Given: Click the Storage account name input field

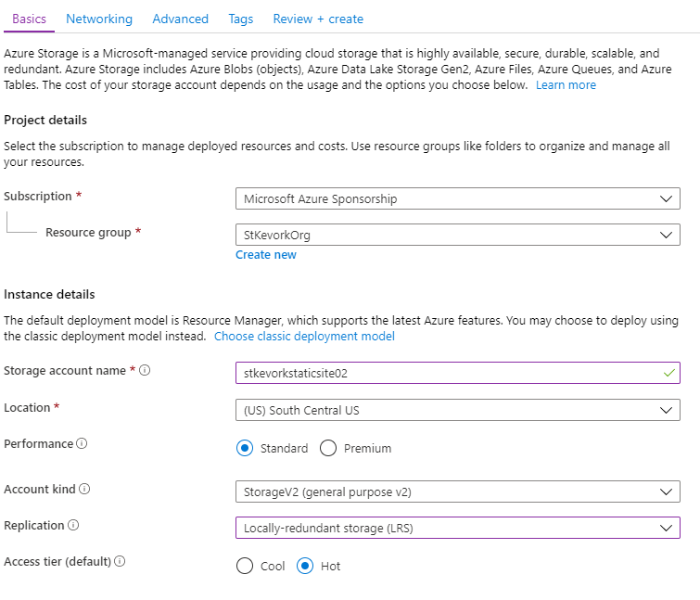Looking at the screenshot, I should (450, 373).
